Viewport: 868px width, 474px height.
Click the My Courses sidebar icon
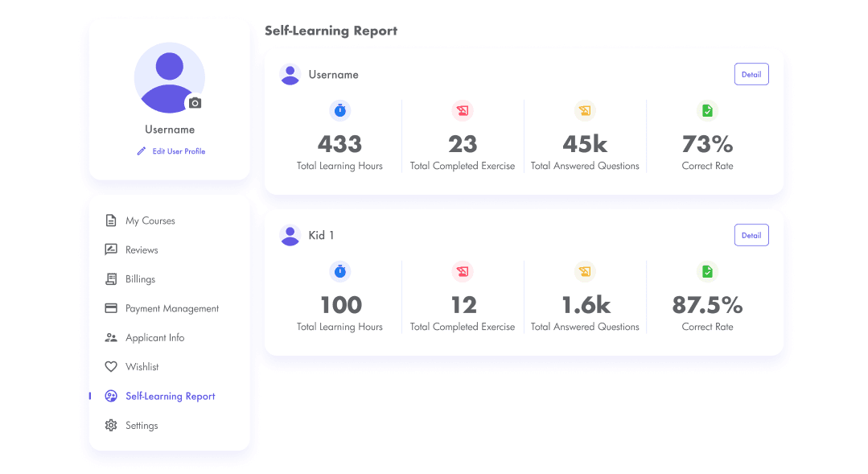point(110,221)
